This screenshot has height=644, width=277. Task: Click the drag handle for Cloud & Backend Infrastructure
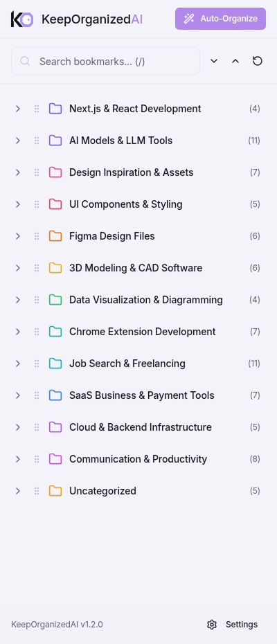coord(37,427)
